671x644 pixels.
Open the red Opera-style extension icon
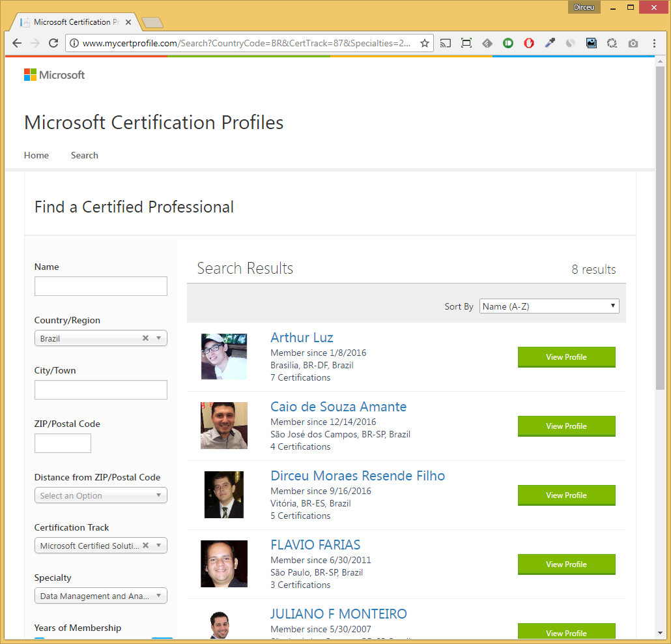(529, 43)
